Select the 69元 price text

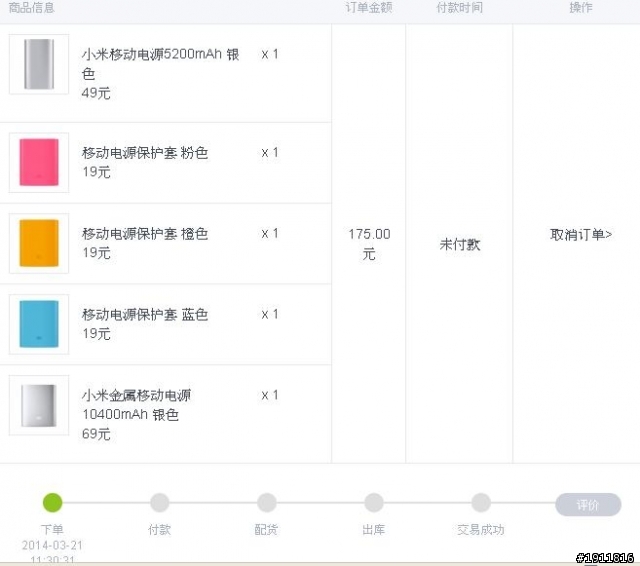click(x=96, y=434)
